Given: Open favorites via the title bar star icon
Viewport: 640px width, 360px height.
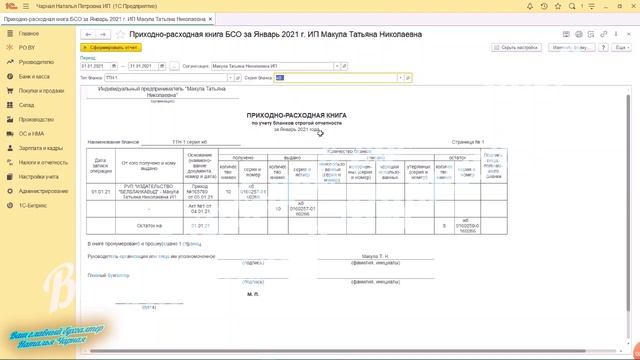Looking at the screenshot, I should coord(558,6).
